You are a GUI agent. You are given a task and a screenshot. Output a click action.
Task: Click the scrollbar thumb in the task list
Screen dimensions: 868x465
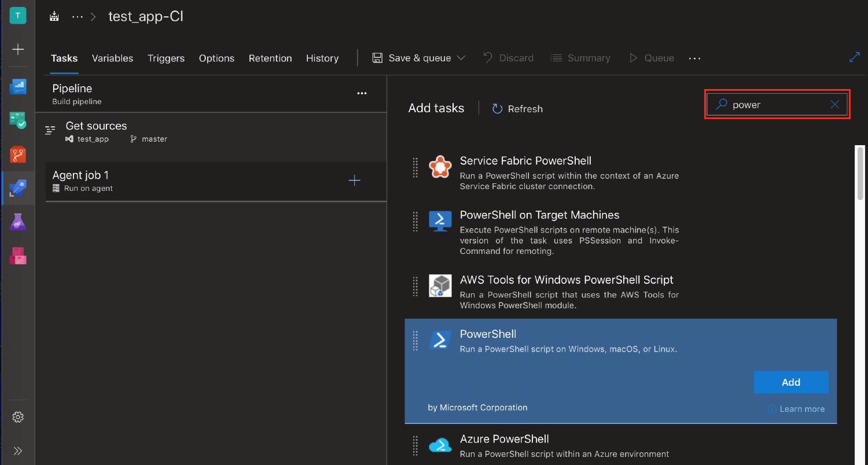click(860, 174)
